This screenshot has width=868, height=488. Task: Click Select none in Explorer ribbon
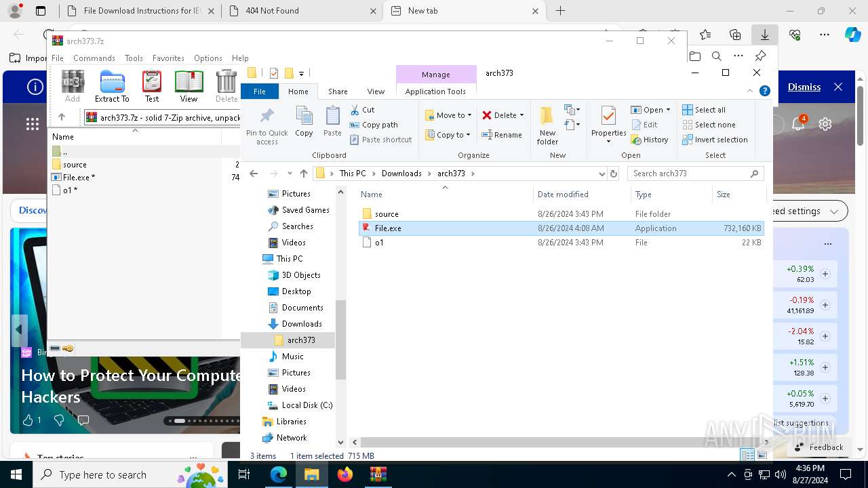(x=709, y=125)
